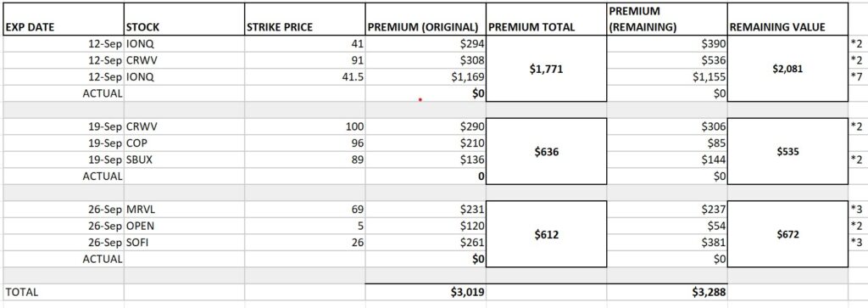Viewport: 868px width, 308px height.
Task: Select the *7 note cell
Action: [x=857, y=77]
